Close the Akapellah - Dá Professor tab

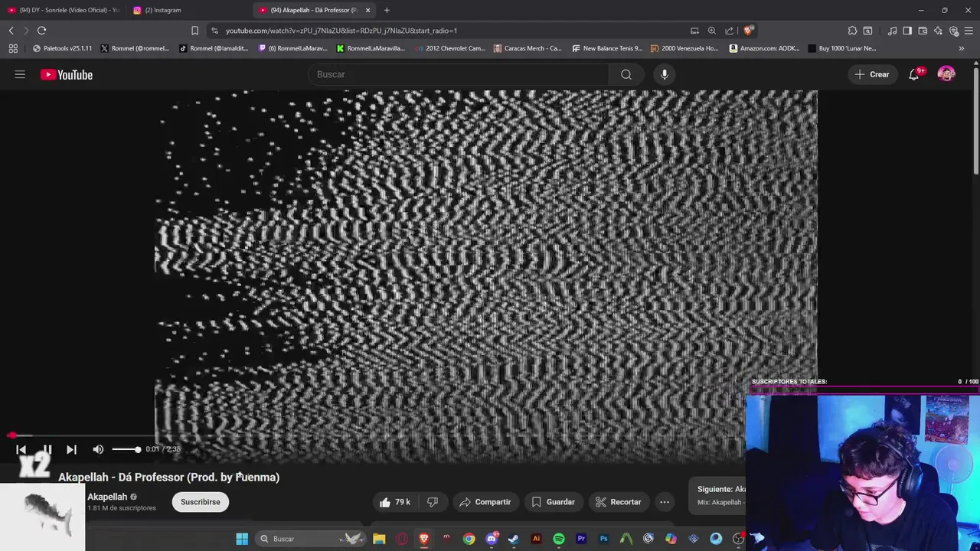(367, 10)
